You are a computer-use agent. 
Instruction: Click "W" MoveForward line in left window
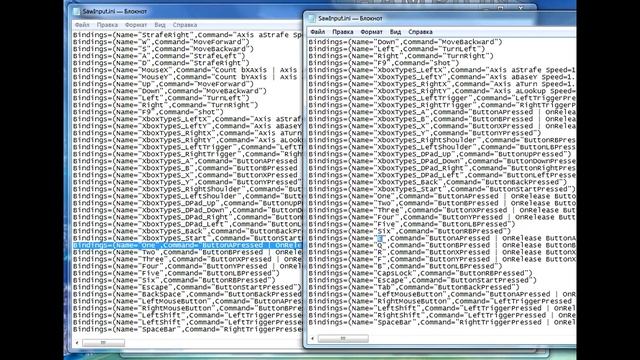(x=161, y=42)
